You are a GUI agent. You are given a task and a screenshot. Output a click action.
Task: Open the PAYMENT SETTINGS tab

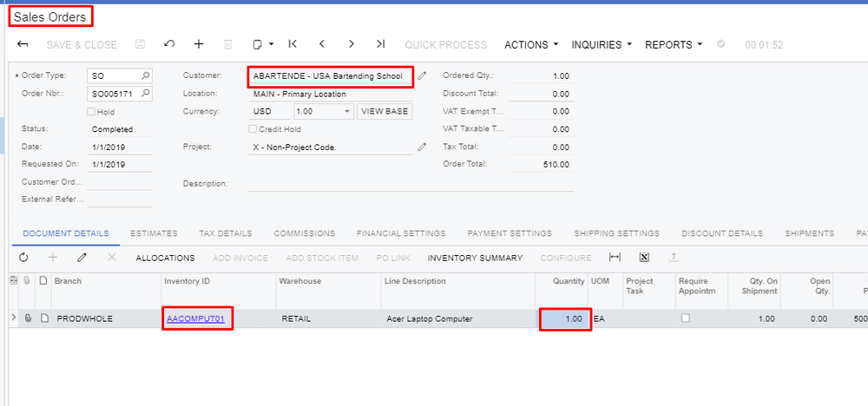pos(510,233)
